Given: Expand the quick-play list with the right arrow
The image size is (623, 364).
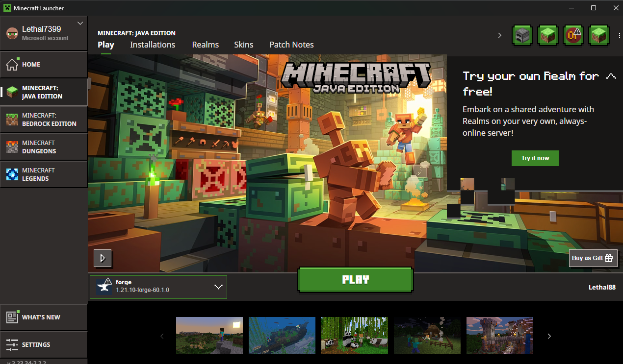Looking at the screenshot, I should coord(500,35).
